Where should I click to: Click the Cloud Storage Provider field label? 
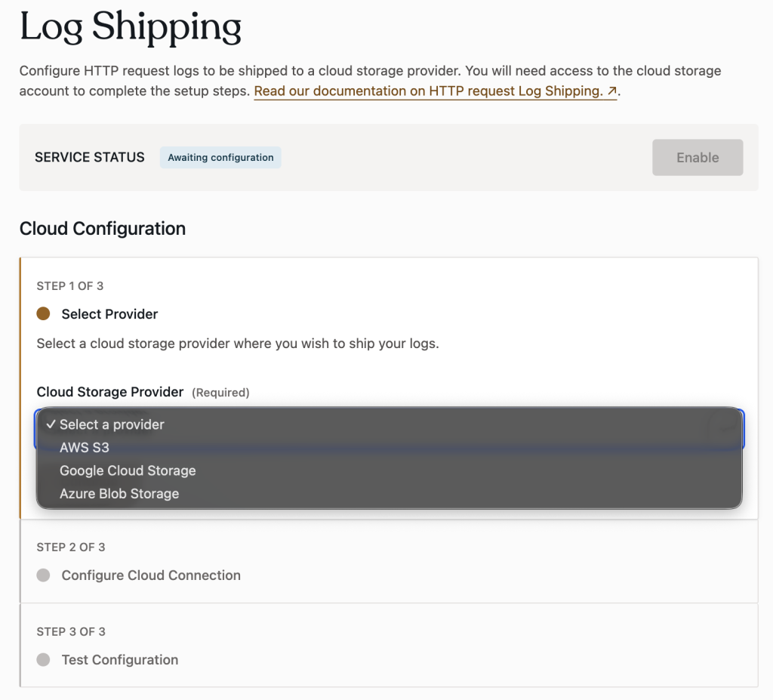pyautogui.click(x=110, y=392)
